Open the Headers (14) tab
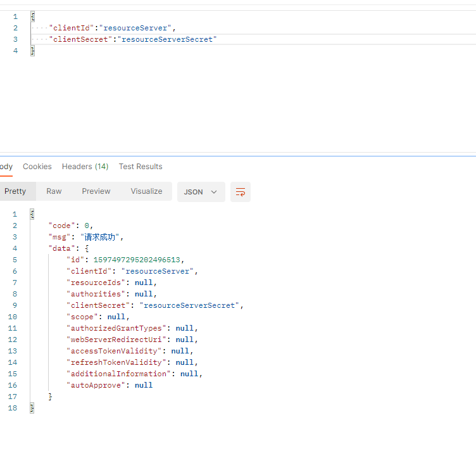This screenshot has height=470, width=476. click(85, 167)
